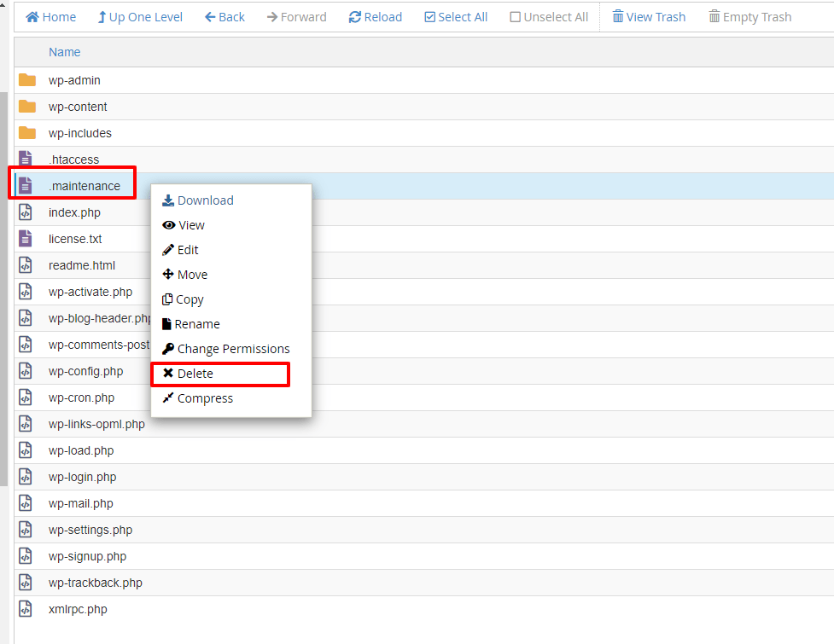Click the wp-links-opml.php file icon

point(26,424)
